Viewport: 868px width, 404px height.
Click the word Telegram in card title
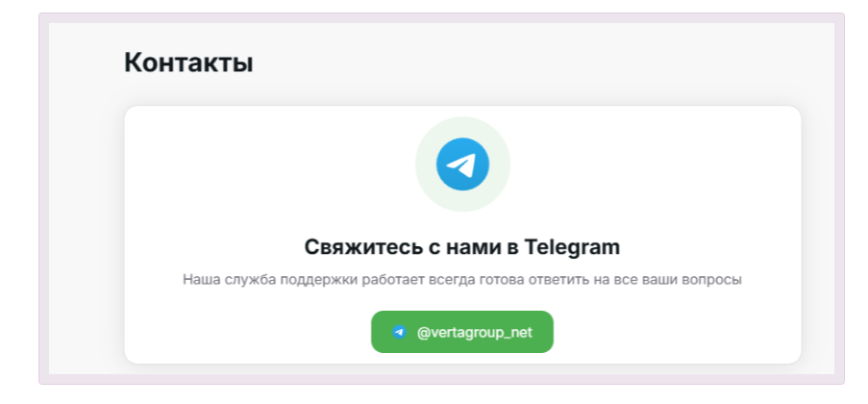(572, 247)
